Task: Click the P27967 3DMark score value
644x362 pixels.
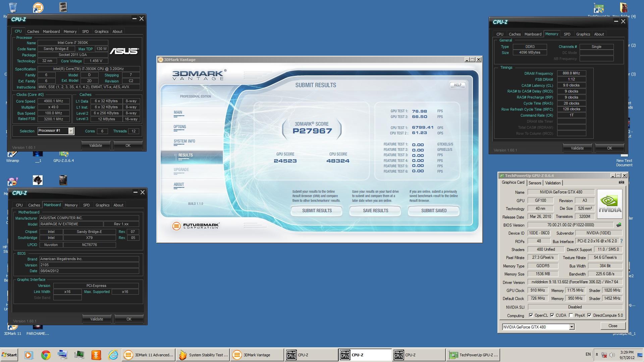Action: (312, 131)
